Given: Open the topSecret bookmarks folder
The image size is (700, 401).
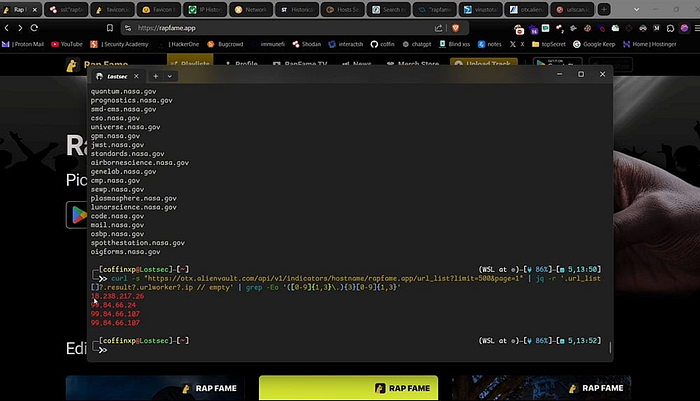Looking at the screenshot, I should (x=549, y=44).
